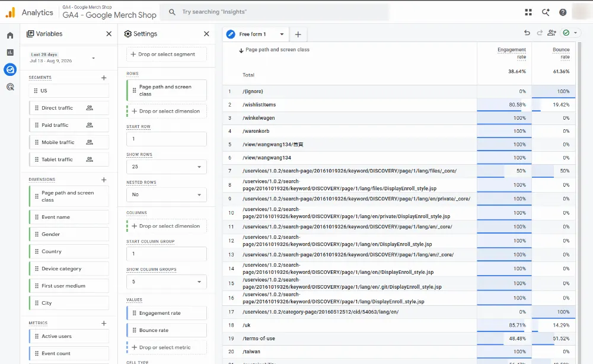Image resolution: width=593 pixels, height=364 pixels.
Task: Click the /warenkorb row
Action: click(399, 131)
